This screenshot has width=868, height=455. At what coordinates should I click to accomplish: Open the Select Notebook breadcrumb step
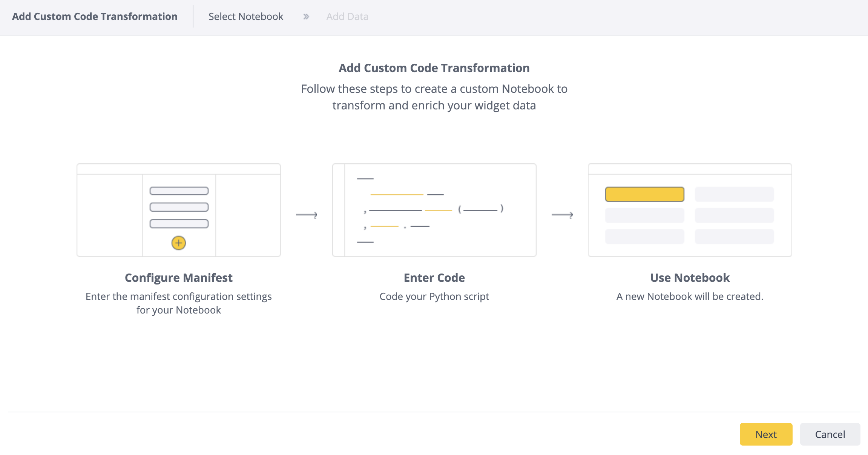(x=246, y=16)
